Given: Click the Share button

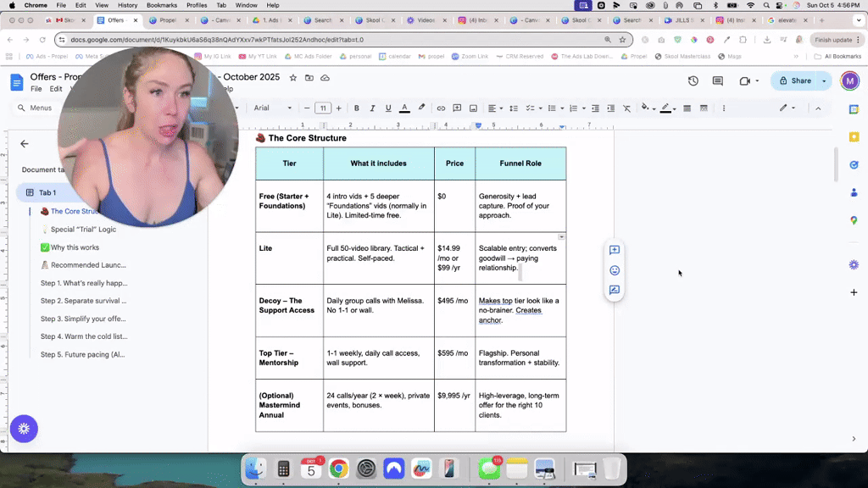Looking at the screenshot, I should 794,80.
